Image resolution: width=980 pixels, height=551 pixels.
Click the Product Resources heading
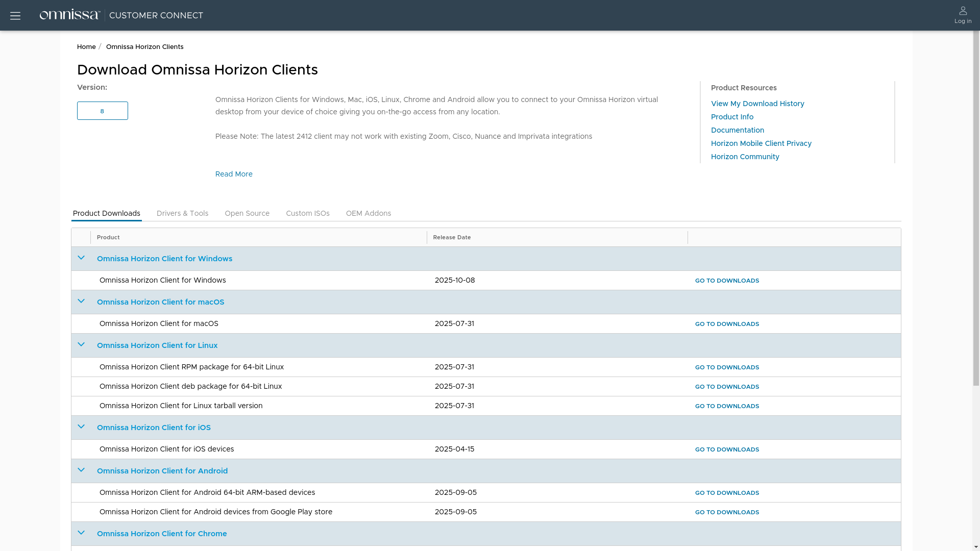tap(744, 88)
